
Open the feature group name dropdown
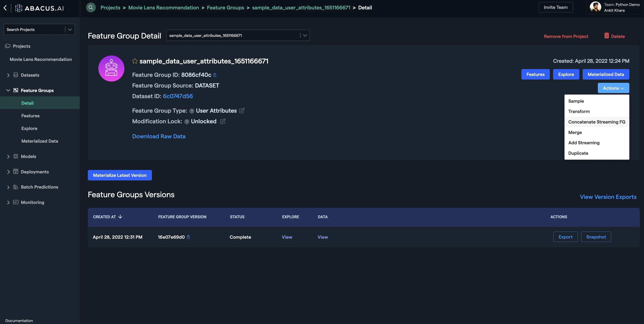[x=305, y=35]
